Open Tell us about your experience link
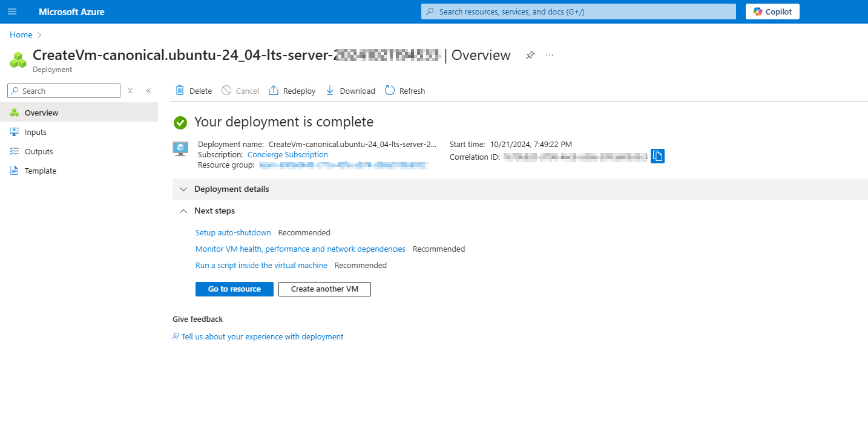868x435 pixels. 262,336
